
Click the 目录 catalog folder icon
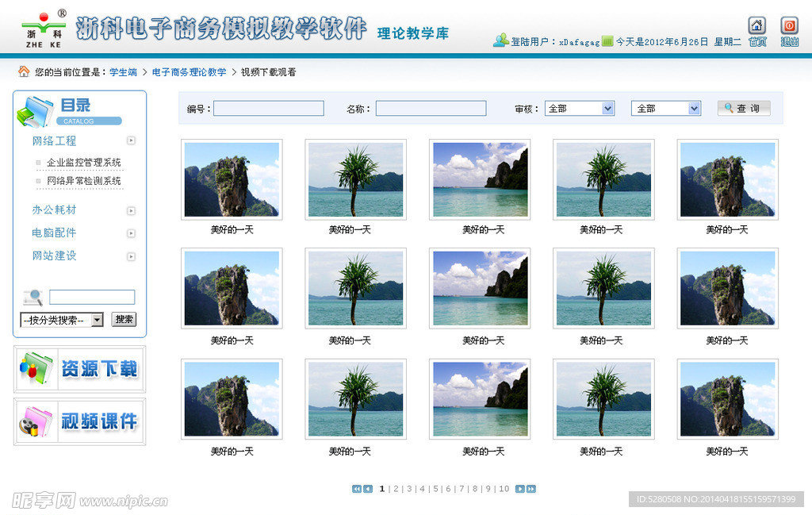35,111
